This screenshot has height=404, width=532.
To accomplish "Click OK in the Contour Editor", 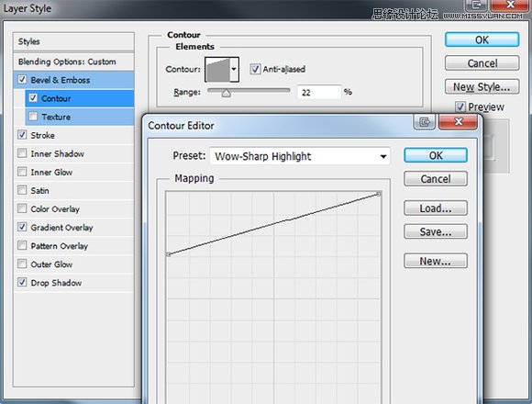I will click(436, 155).
